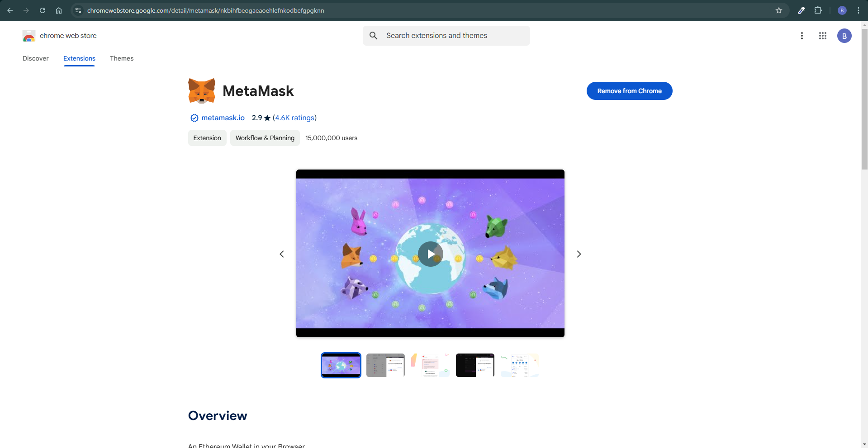Open Chrome's main three-dot menu

pos(858,10)
